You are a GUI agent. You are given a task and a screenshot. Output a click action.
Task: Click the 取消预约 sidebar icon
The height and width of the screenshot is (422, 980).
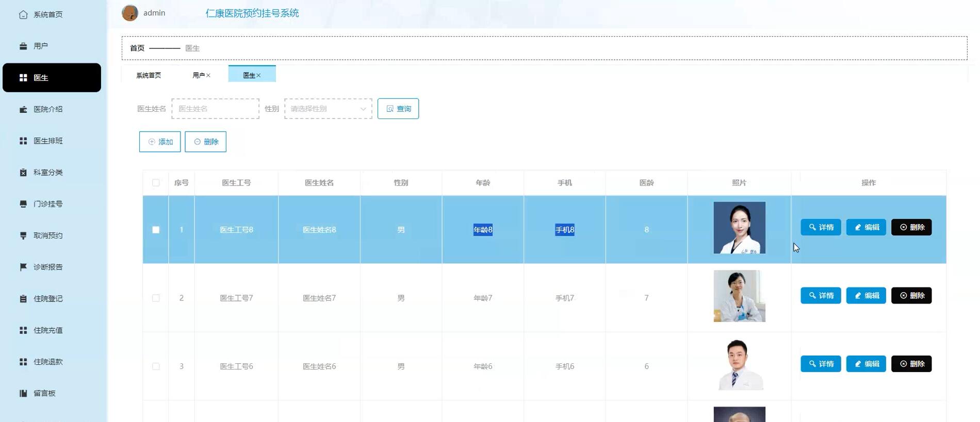[23, 235]
